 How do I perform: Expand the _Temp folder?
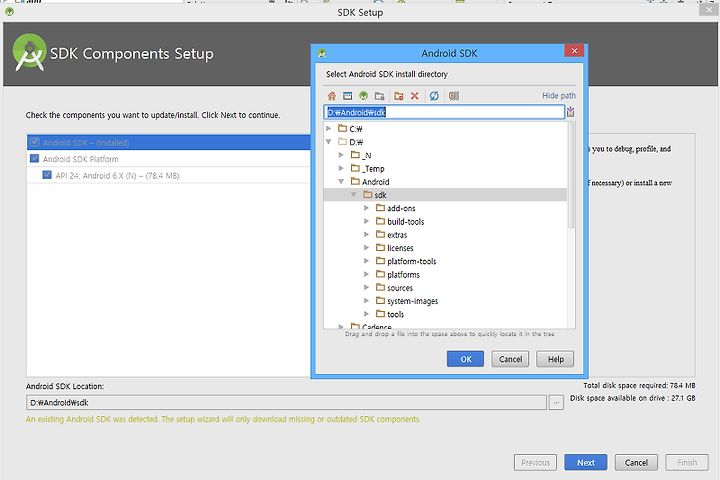(341, 169)
